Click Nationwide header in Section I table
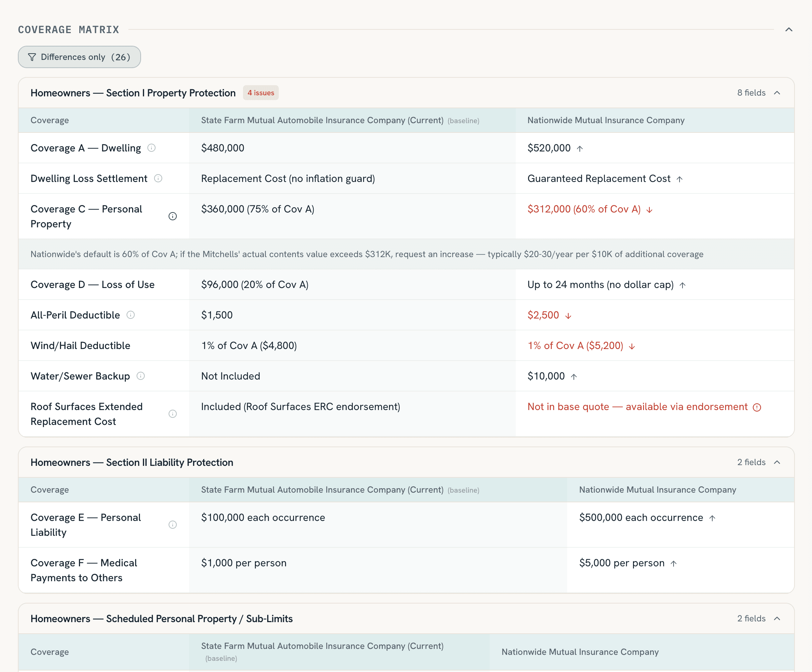This screenshot has height=672, width=812. click(606, 120)
